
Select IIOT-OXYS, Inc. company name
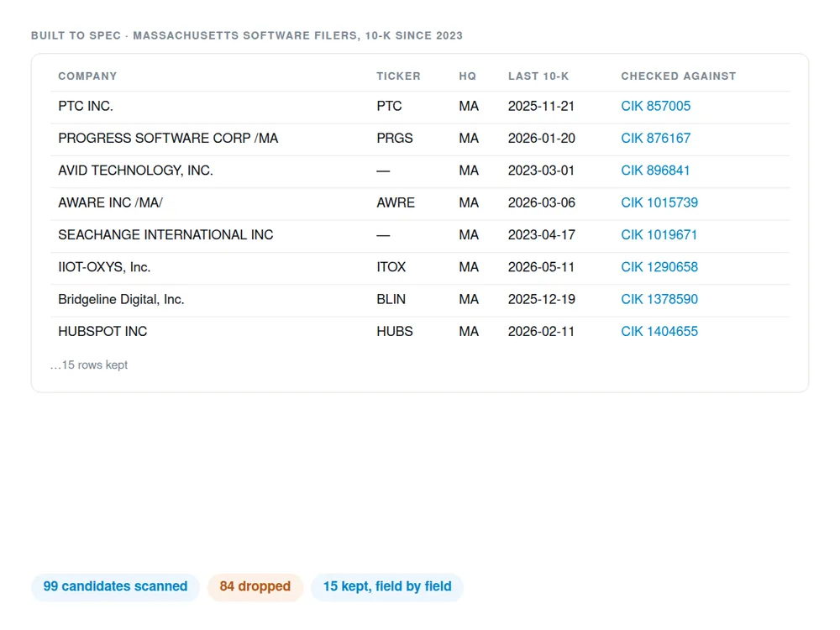[x=104, y=267]
